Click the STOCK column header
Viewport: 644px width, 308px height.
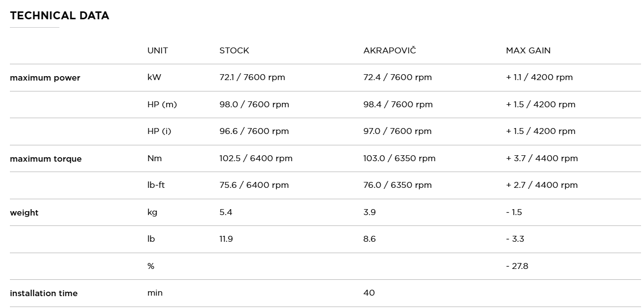pyautogui.click(x=234, y=50)
